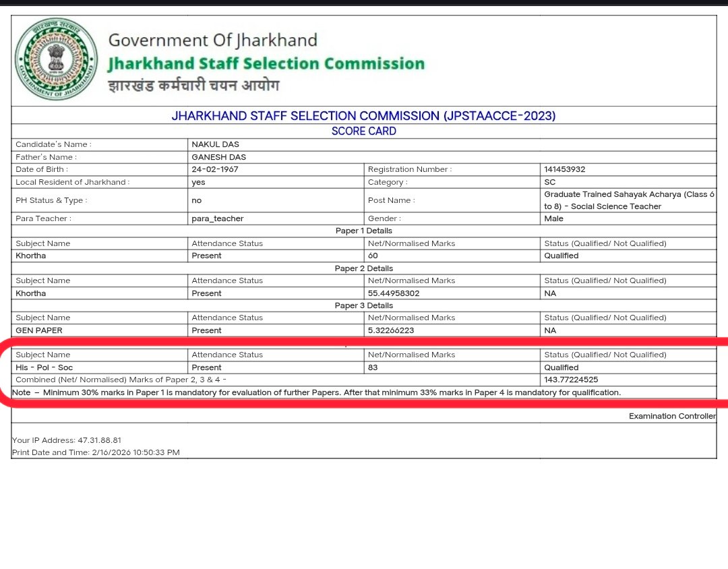Click the JPSTAACCE-2023 header line
Viewport: 728px width, 569px height.
(363, 116)
